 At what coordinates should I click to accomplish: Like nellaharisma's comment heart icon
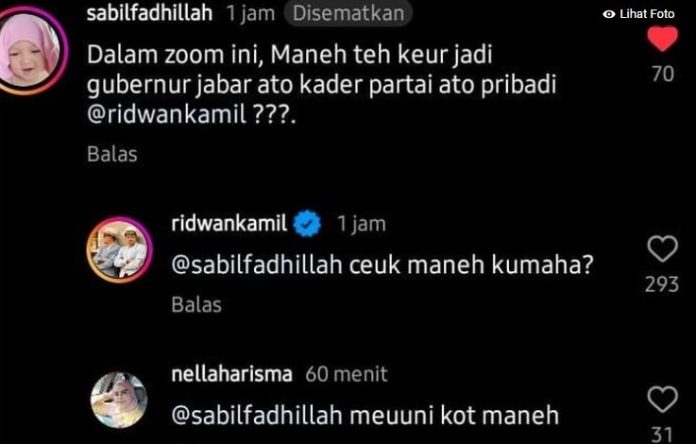[662, 400]
